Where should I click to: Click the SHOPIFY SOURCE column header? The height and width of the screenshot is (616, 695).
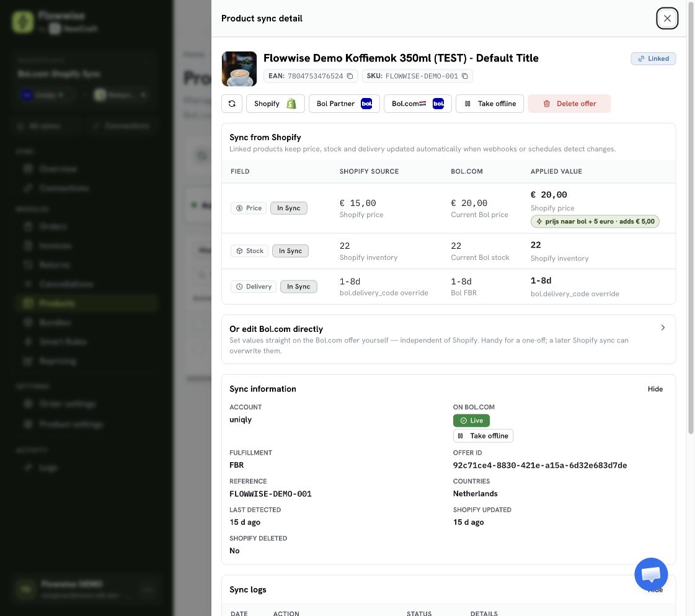[x=370, y=171]
